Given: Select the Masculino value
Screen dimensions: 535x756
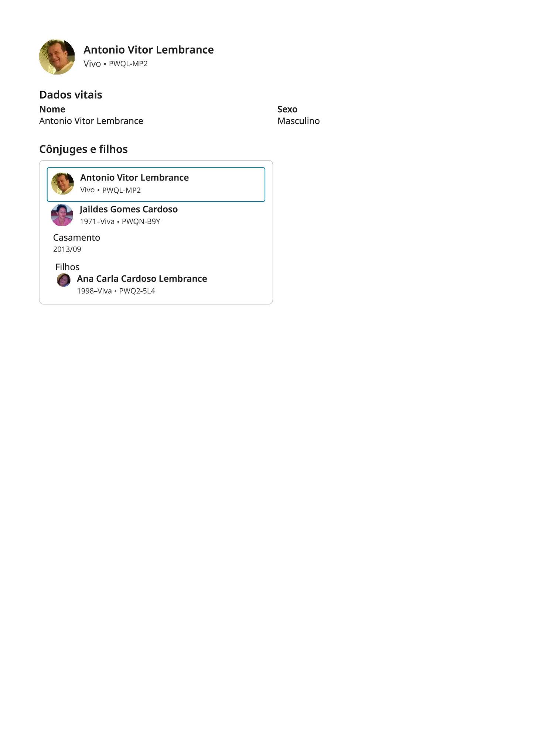Looking at the screenshot, I should [299, 121].
